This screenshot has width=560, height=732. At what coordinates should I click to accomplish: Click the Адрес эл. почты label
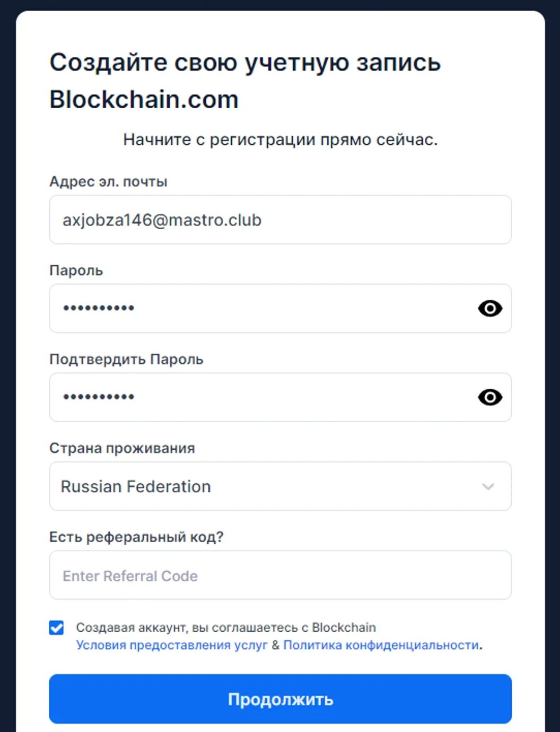pyautogui.click(x=108, y=181)
